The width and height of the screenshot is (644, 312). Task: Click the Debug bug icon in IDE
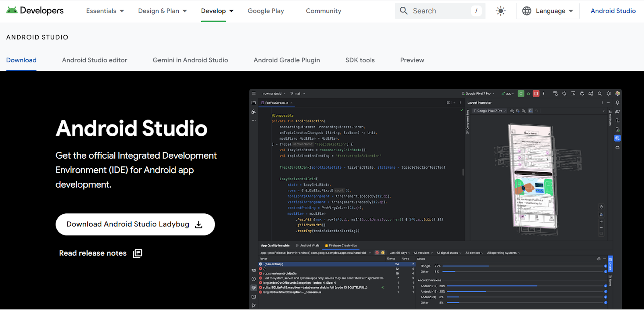click(528, 93)
